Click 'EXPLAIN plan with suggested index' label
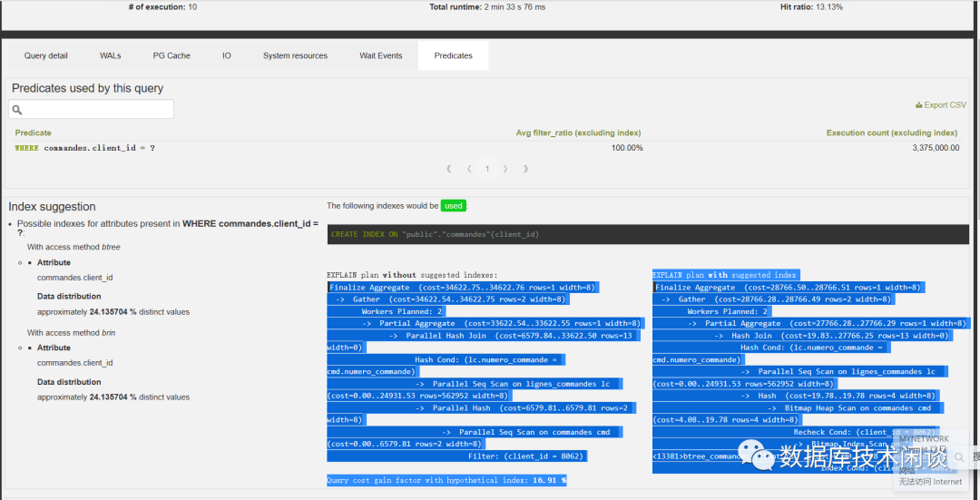Viewport: 980px width, 500px height. (x=726, y=275)
